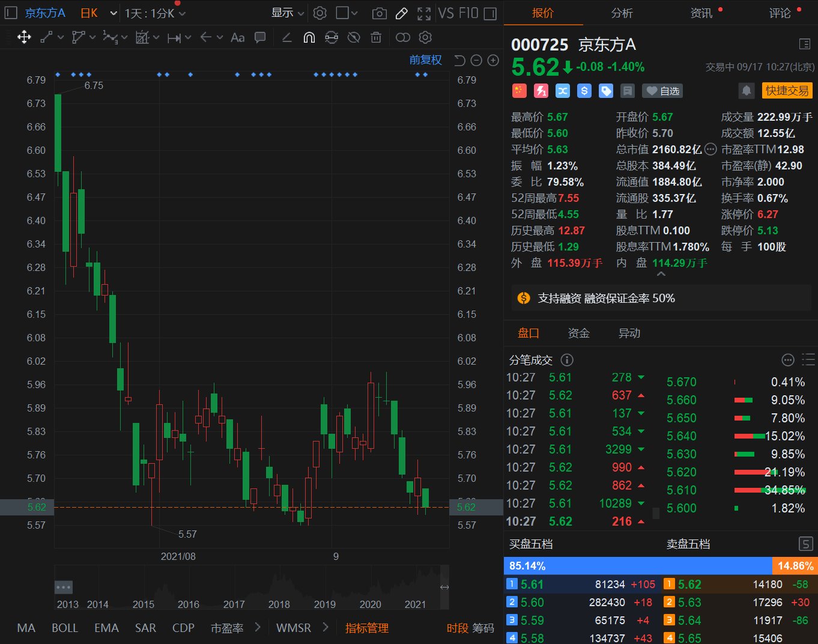The width and height of the screenshot is (818, 644).
Task: Take a chart snapshot with camera icon
Action: [379, 13]
